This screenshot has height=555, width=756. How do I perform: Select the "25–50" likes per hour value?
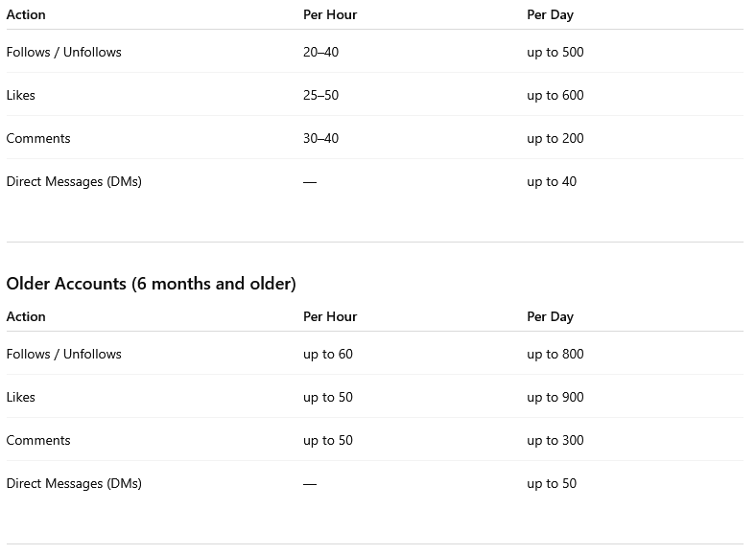(320, 96)
